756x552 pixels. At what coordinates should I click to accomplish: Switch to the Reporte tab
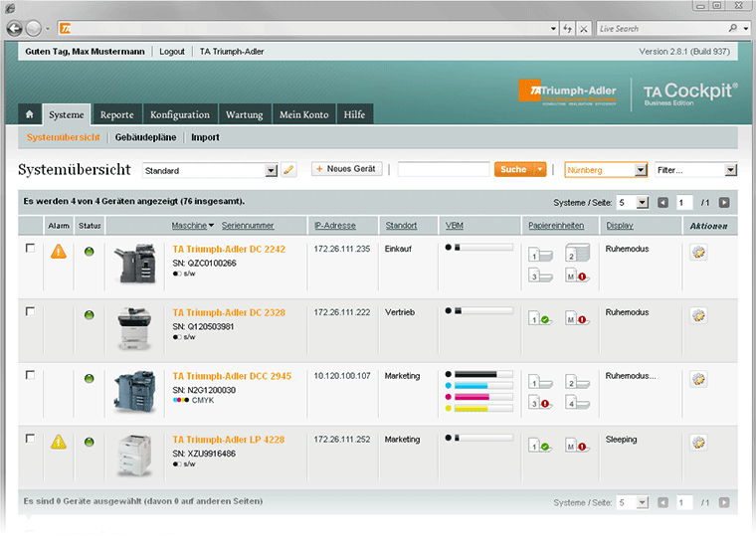116,114
